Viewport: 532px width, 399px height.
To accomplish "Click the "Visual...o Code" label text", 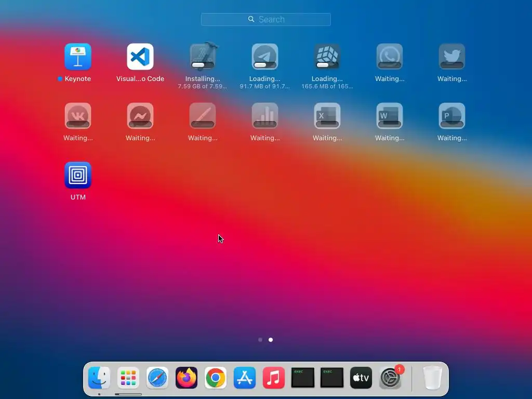I will (140, 79).
